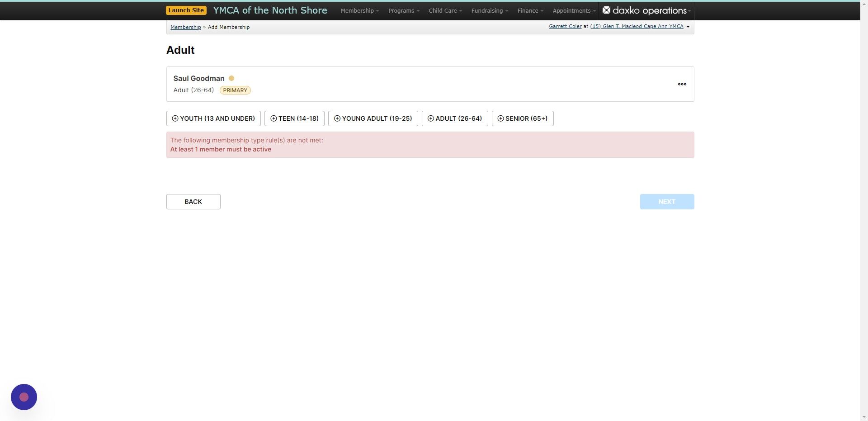Viewport: 868px width, 421px height.
Task: Go back with the BACK button
Action: [x=193, y=202]
